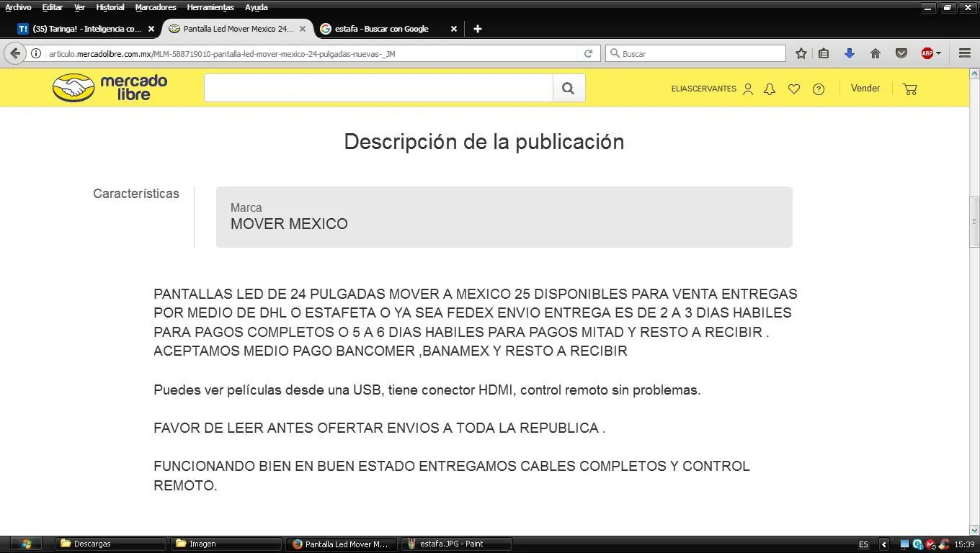Screen dimensions: 980x553
Task: Click the 15:39 system clock
Action: [x=964, y=544]
